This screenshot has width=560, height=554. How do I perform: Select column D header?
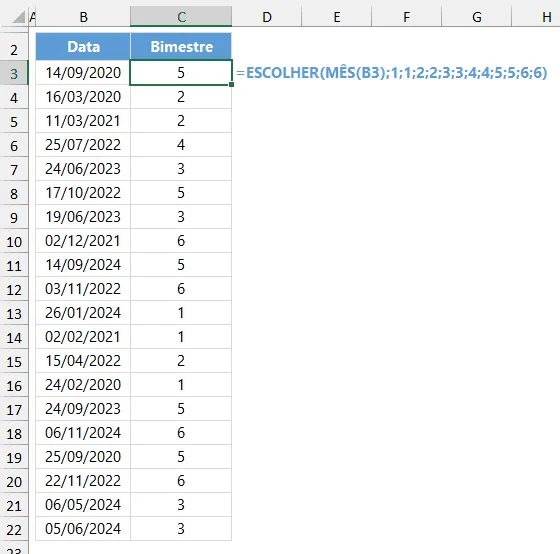tap(266, 17)
